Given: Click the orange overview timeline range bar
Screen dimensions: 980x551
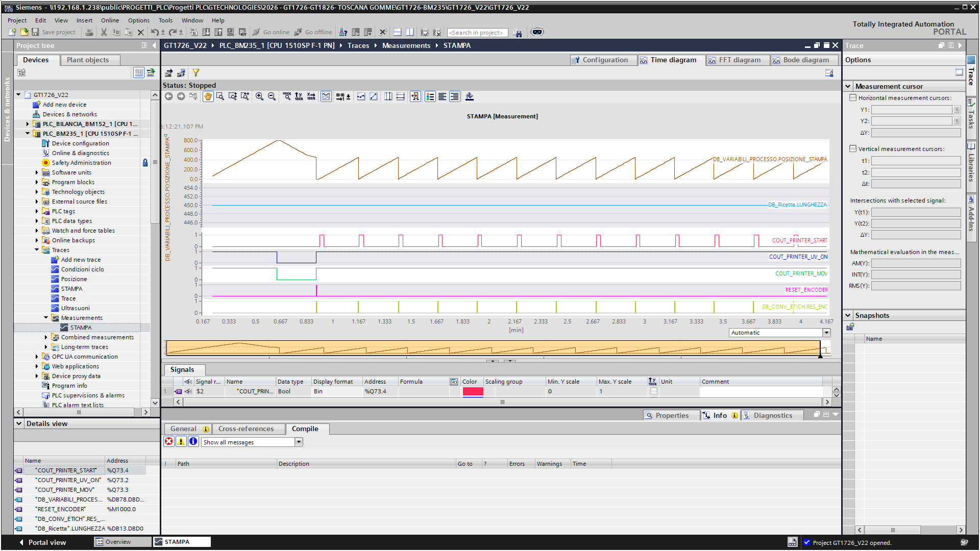Looking at the screenshot, I should (493, 348).
